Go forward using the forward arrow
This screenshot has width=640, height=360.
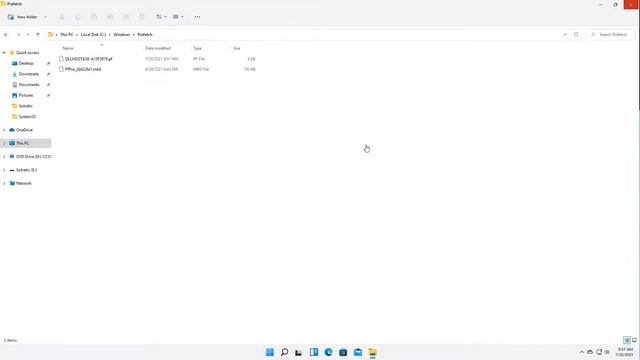point(18,35)
